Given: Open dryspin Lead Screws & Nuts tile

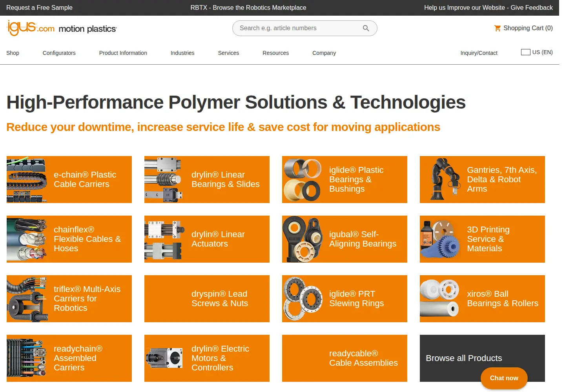Looking at the screenshot, I should pos(207,299).
